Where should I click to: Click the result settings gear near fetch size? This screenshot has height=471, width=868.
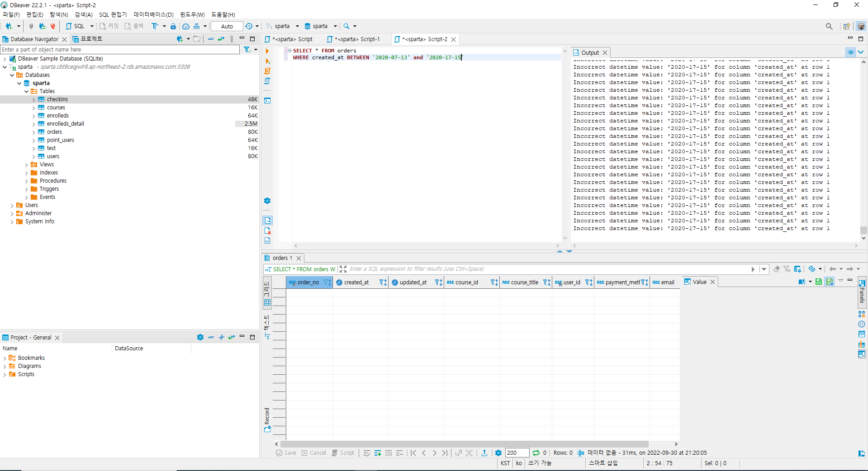[498, 453]
